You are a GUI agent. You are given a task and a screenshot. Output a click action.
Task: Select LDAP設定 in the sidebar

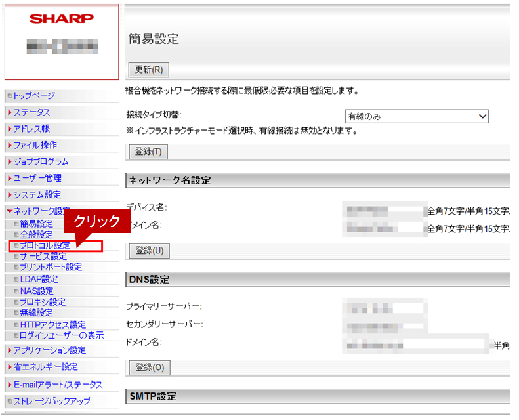click(39, 279)
